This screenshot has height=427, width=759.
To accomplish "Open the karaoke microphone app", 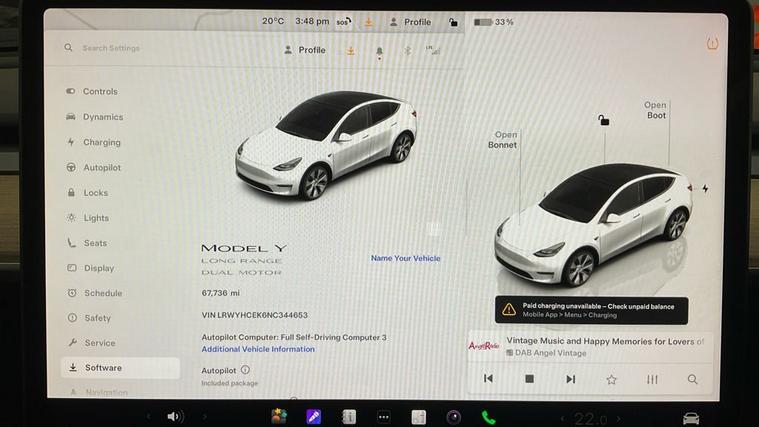I will click(x=314, y=416).
